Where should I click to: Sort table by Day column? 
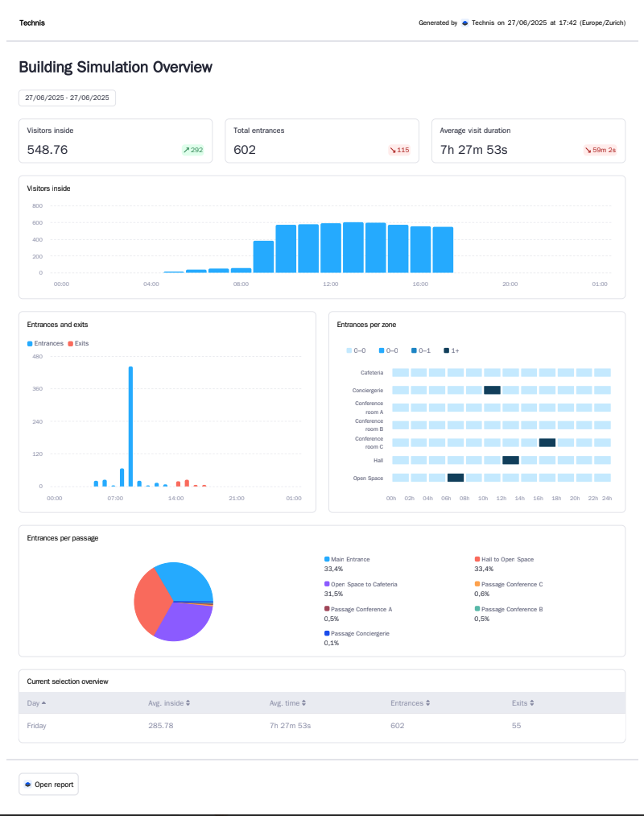(x=36, y=703)
